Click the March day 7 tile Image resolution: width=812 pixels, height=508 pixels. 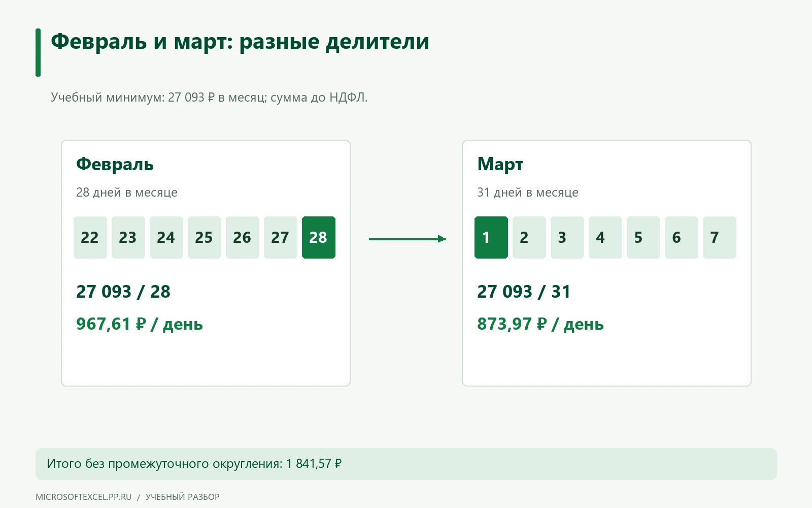(x=720, y=237)
